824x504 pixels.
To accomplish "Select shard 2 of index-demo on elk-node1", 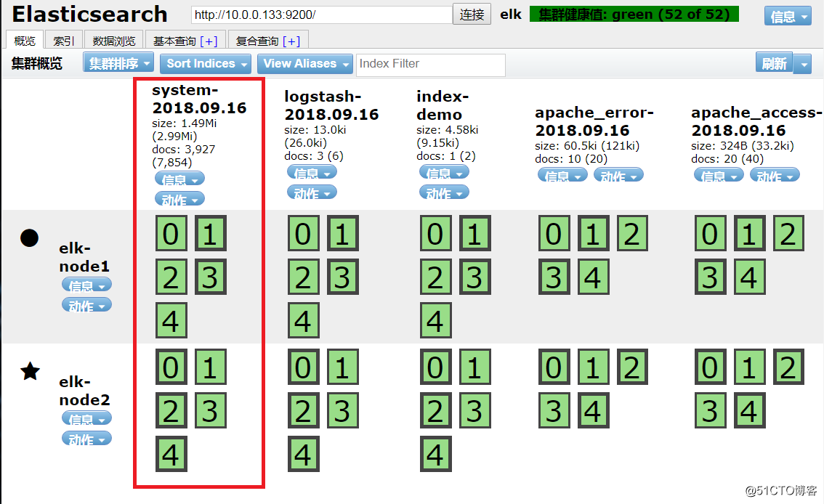I will pos(436,277).
